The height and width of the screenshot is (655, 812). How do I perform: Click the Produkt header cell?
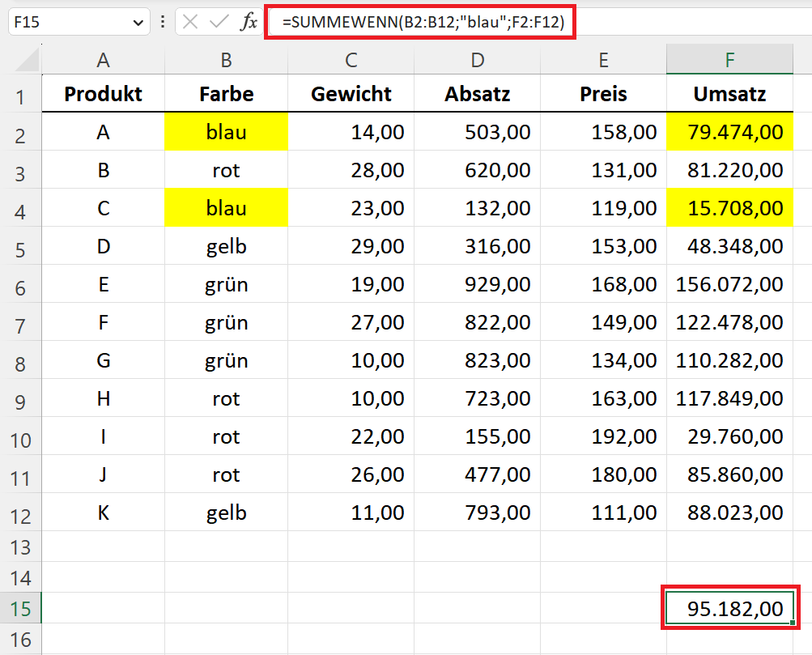click(x=103, y=94)
